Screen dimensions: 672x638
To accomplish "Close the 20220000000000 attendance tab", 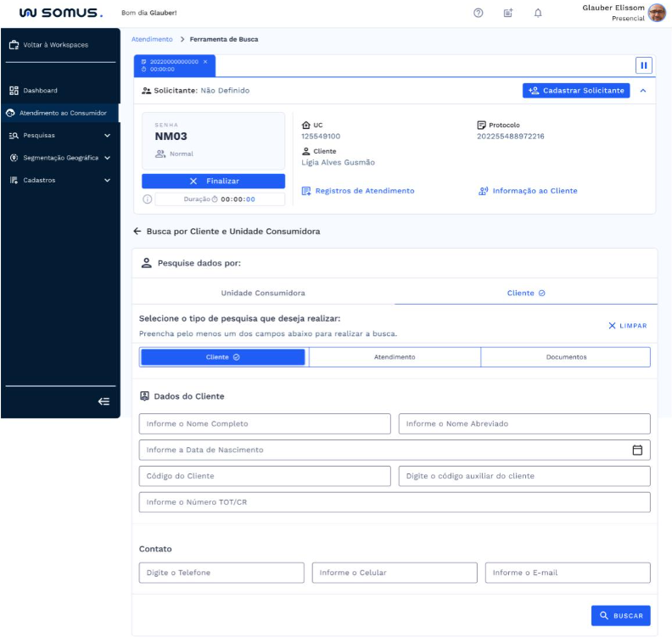I will pyautogui.click(x=205, y=62).
